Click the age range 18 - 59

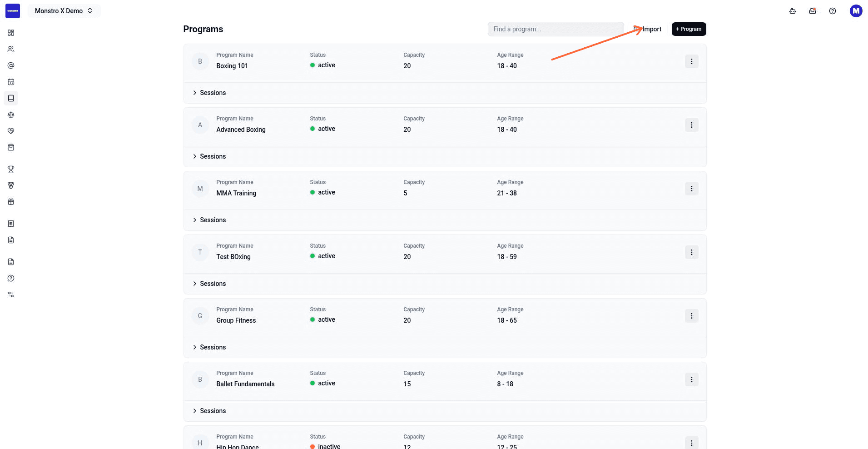click(x=507, y=257)
